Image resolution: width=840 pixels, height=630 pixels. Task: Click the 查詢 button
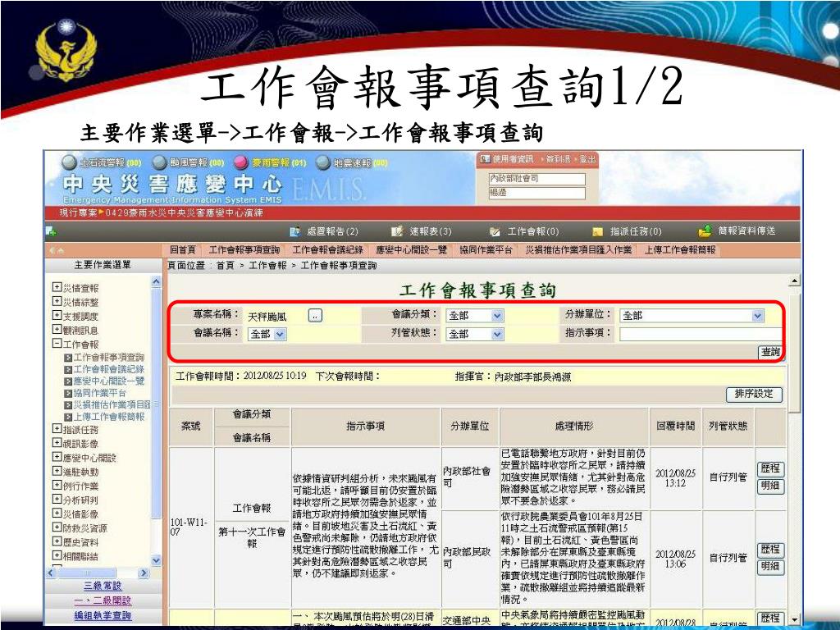[x=770, y=352]
